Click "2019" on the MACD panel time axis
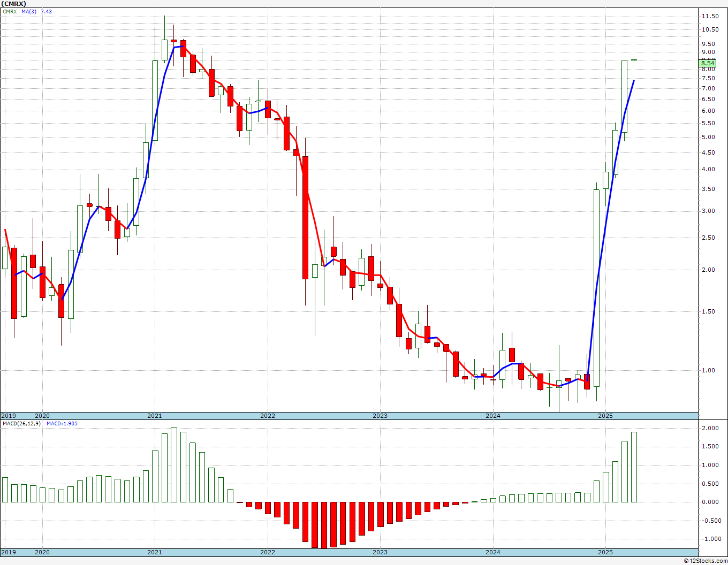Image resolution: width=728 pixels, height=565 pixels. 8,552
